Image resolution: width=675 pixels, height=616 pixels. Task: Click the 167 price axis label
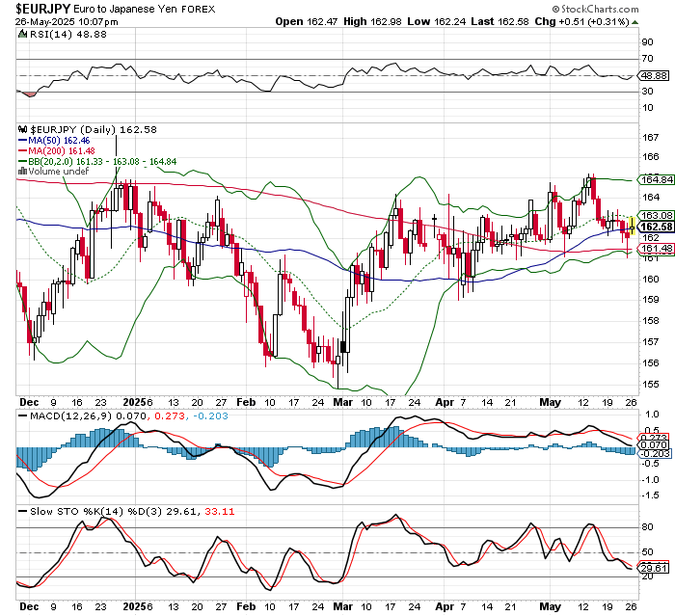pos(651,137)
